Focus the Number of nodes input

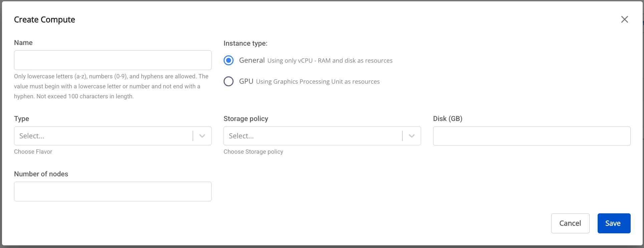pyautogui.click(x=113, y=191)
